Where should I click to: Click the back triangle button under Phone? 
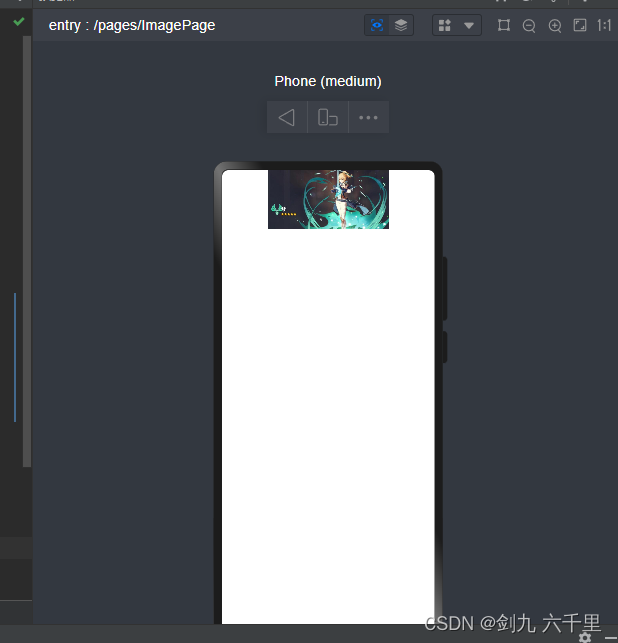287,117
